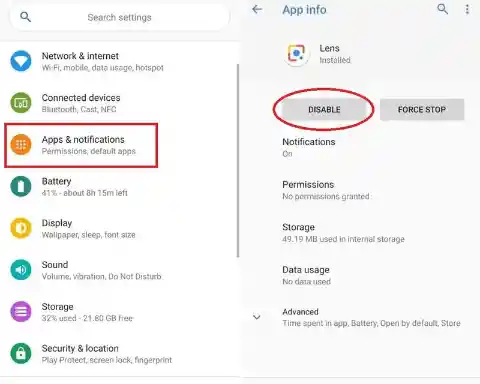Click 'Volume, vibration, Do Not Disturb' subtitle
The height and width of the screenshot is (384, 480).
(101, 276)
